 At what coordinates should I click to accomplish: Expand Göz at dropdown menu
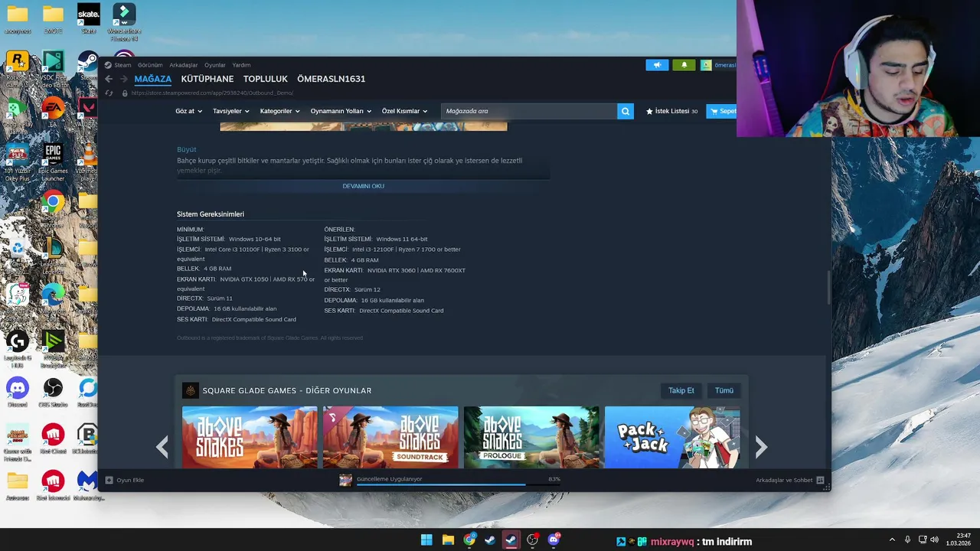pos(188,111)
